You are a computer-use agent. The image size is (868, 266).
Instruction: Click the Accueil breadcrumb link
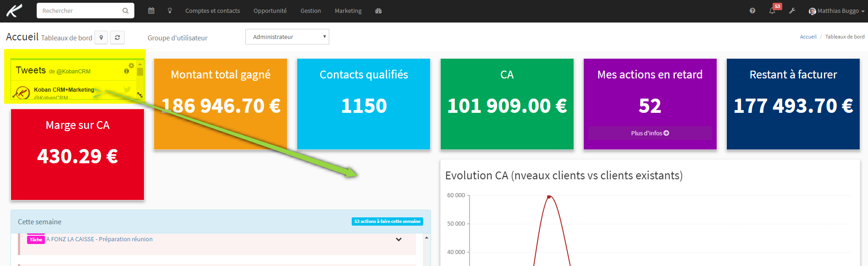pos(808,37)
